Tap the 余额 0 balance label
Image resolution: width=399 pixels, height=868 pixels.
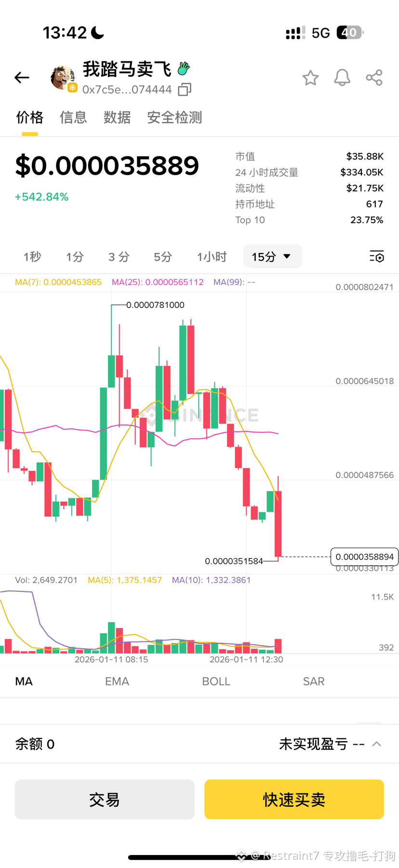point(35,744)
